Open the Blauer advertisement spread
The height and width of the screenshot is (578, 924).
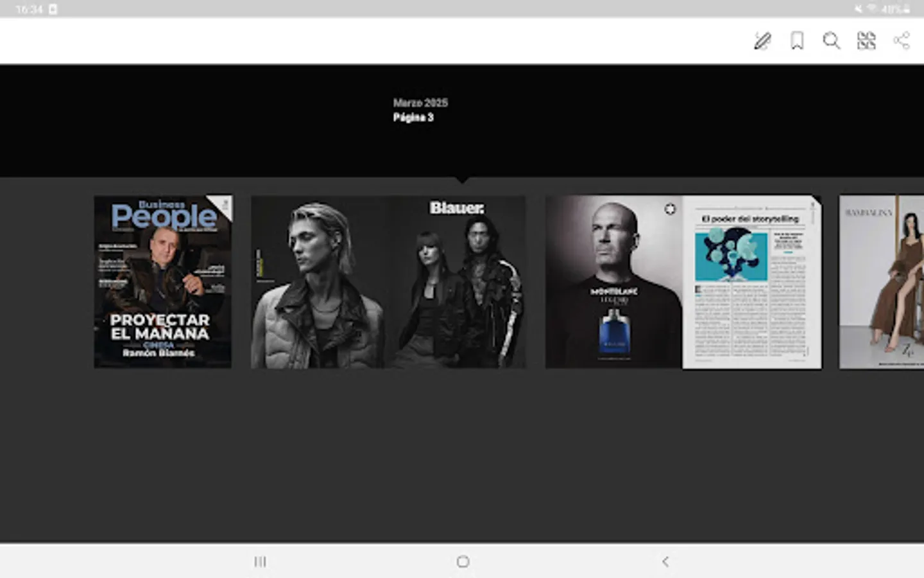(388, 282)
